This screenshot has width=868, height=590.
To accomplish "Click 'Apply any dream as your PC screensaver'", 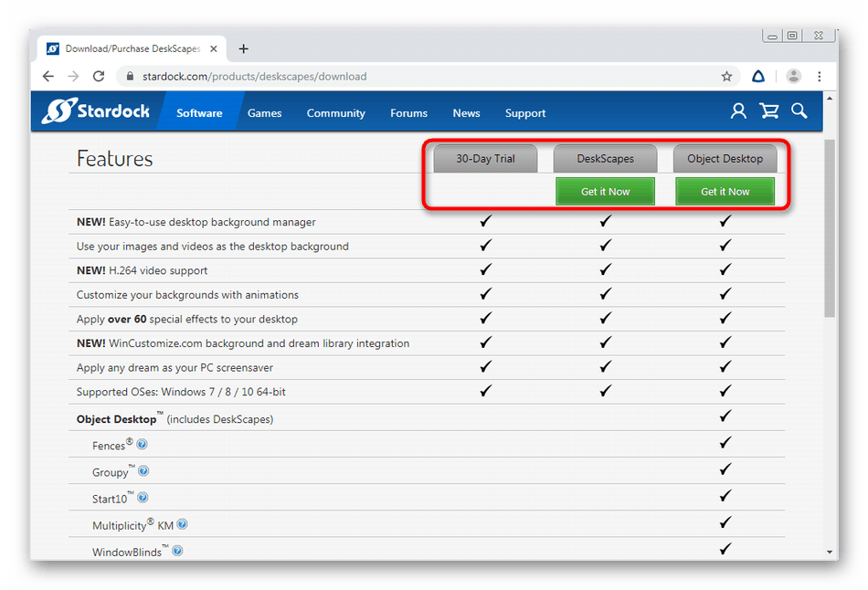I will pyautogui.click(x=175, y=368).
